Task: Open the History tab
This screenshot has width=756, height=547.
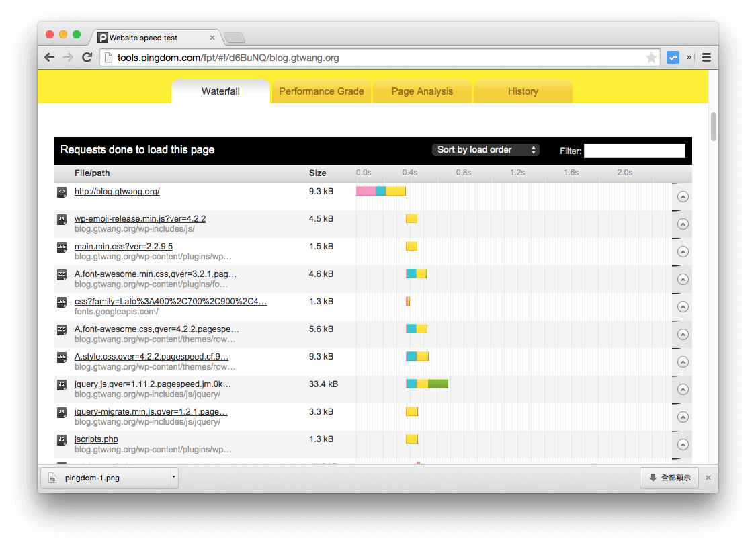Action: tap(523, 91)
